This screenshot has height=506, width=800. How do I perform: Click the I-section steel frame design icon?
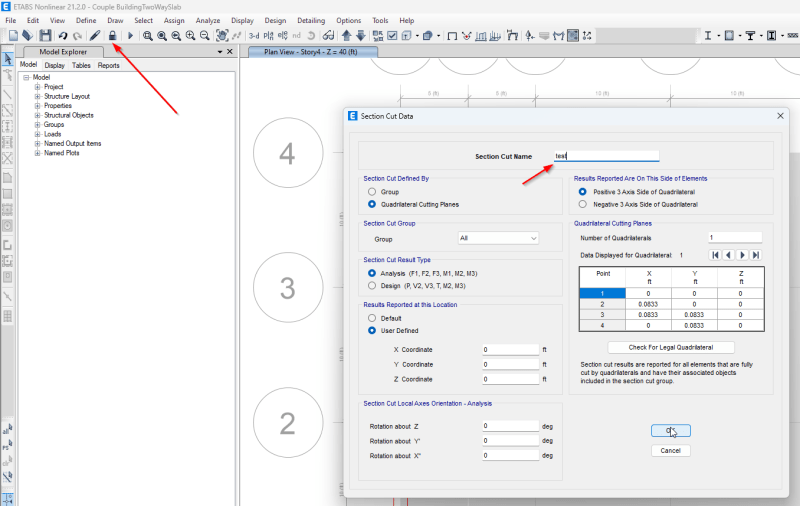tap(708, 36)
